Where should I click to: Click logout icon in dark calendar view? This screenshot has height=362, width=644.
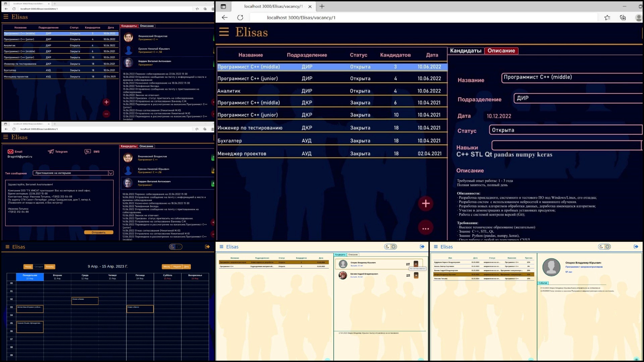[207, 247]
